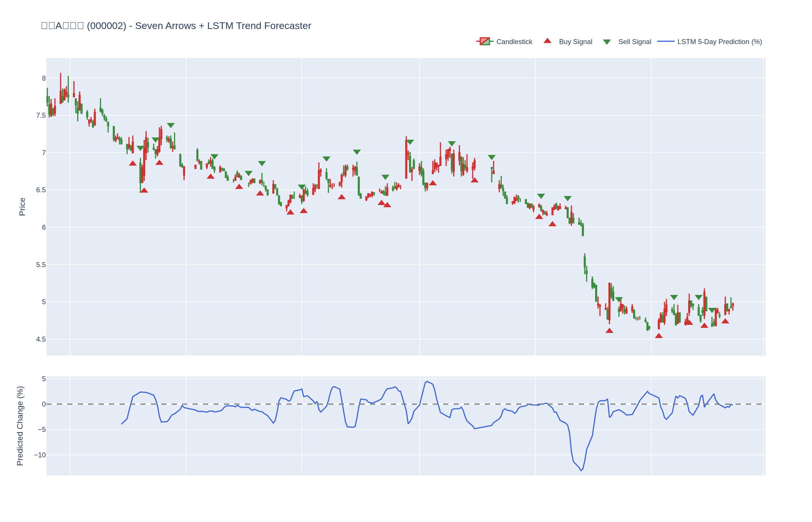Toggle the Candlestick trace via its legend label
Image resolution: width=812 pixels, height=522 pixels.
click(x=514, y=42)
